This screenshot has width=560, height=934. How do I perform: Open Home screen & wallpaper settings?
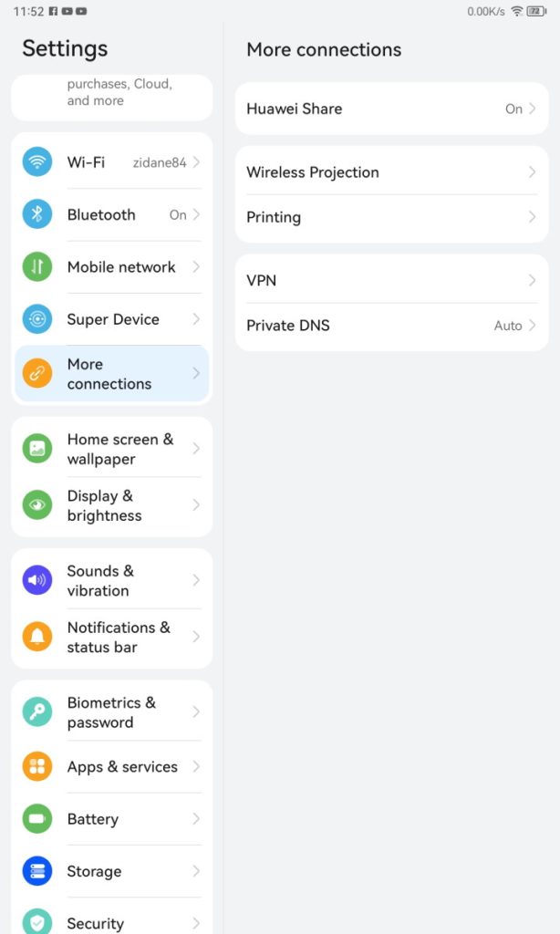click(x=112, y=449)
